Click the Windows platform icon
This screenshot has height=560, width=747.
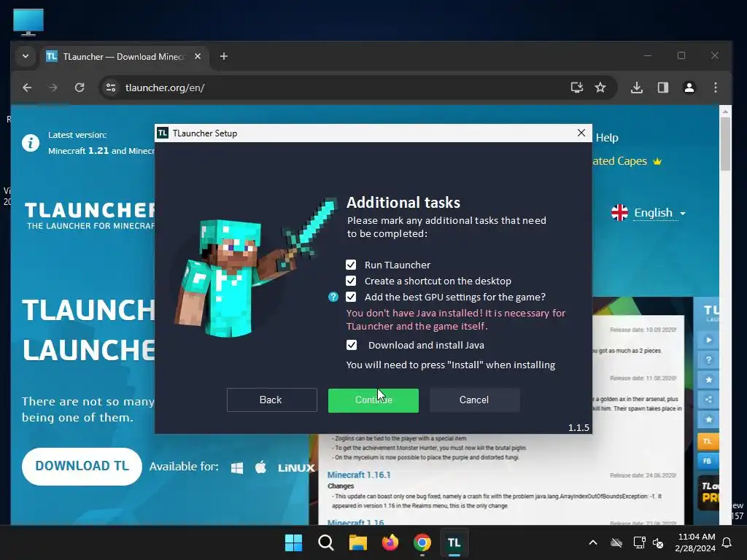click(237, 467)
